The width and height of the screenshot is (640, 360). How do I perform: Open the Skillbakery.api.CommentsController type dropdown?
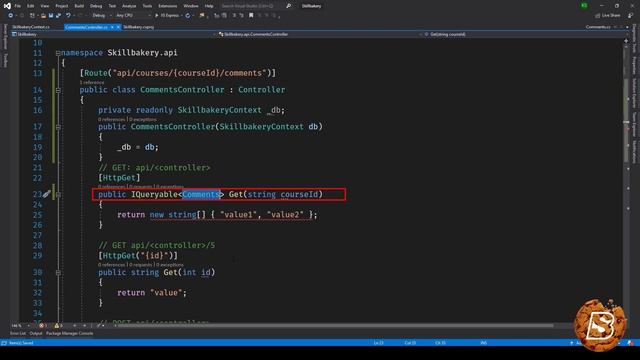[x=319, y=34]
